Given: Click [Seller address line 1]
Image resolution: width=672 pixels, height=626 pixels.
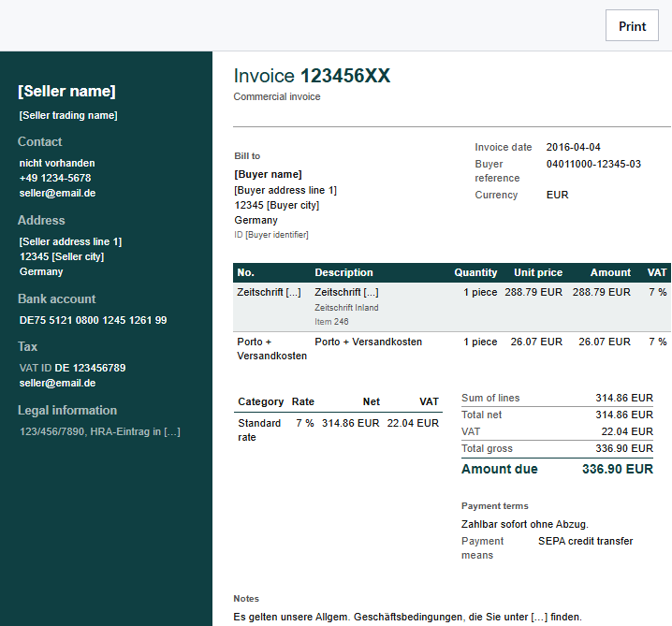Looking at the screenshot, I should pyautogui.click(x=71, y=241).
